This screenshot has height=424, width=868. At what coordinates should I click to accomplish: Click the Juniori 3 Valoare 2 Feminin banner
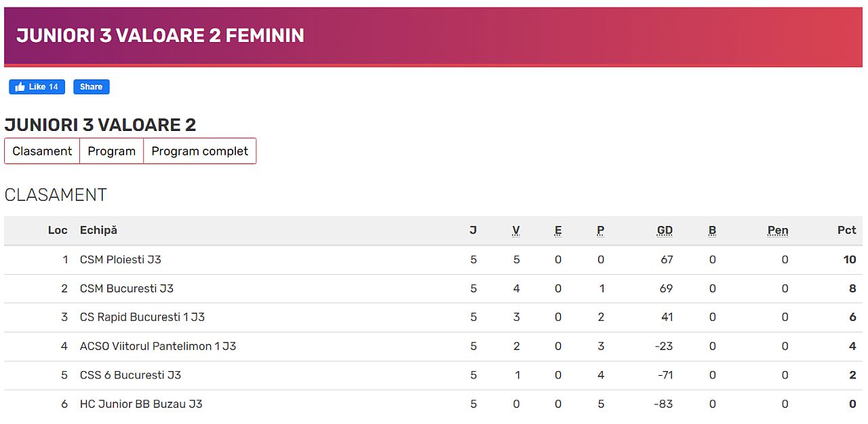161,36
